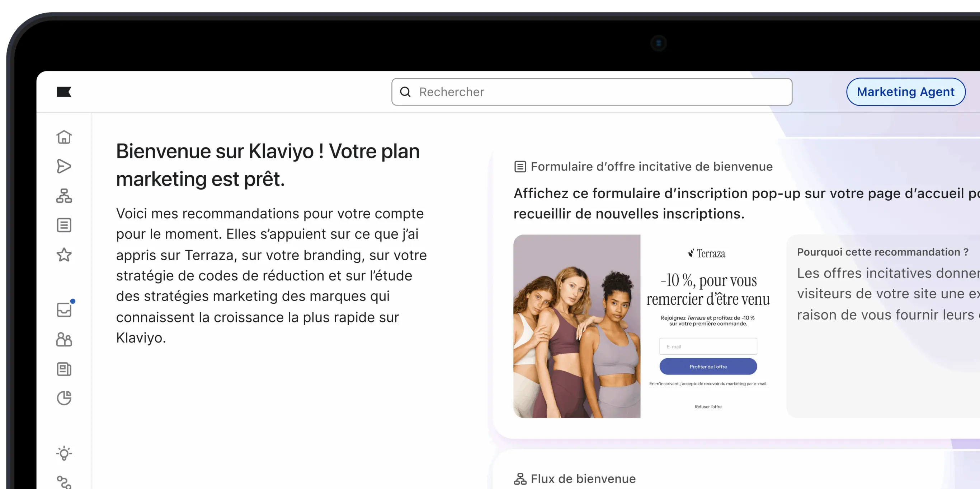Click the three women preview photo

click(577, 326)
